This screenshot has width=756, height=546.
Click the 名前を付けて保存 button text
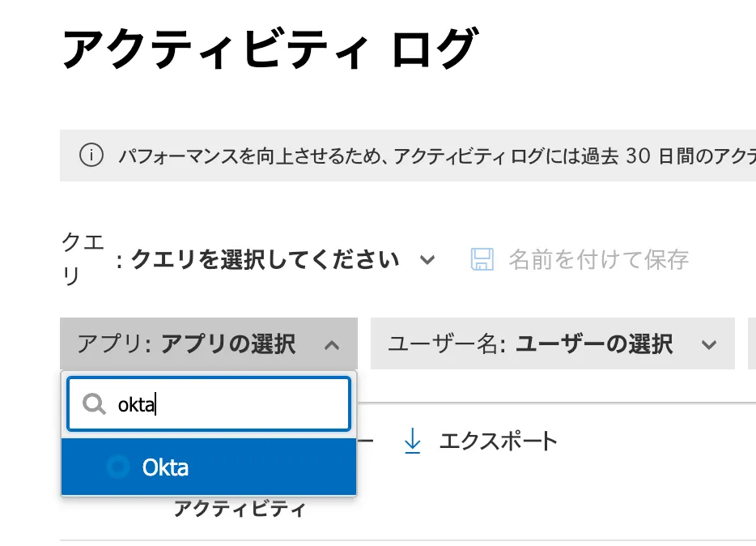point(598,259)
